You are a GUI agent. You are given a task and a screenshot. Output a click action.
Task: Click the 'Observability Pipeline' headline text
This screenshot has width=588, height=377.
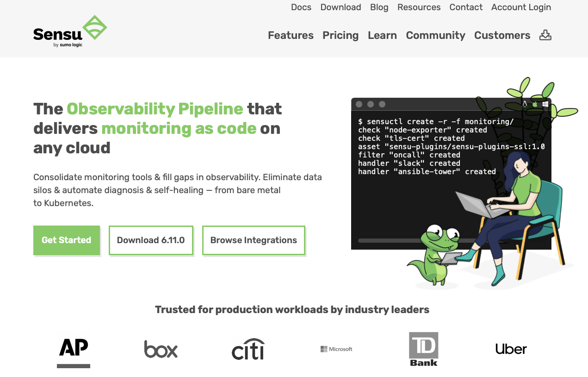click(155, 109)
